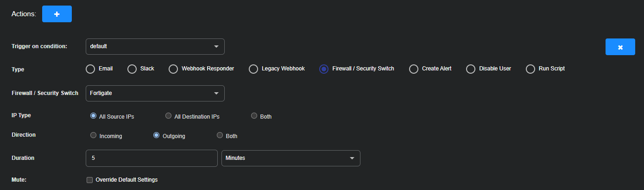Choose the Create Alert action type

pos(414,69)
